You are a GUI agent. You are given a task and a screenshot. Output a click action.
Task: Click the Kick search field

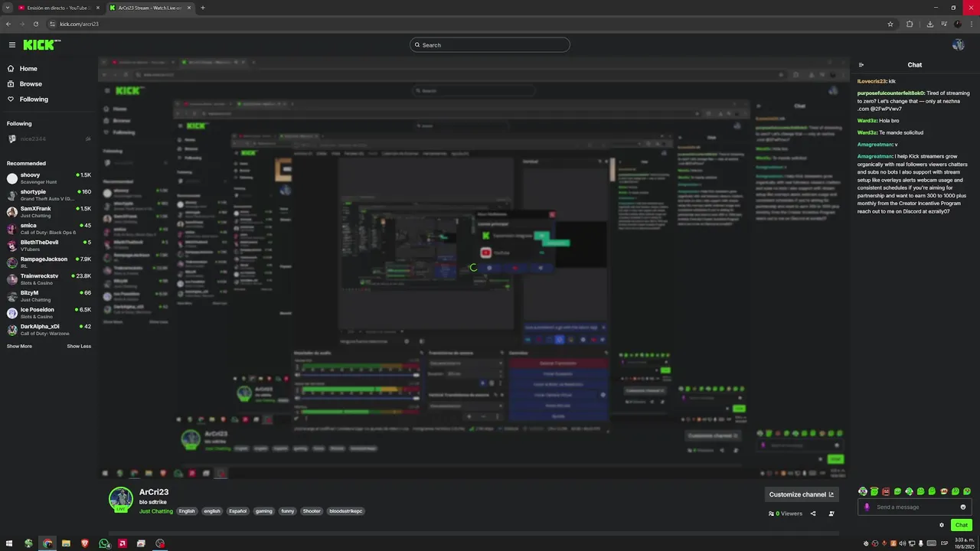[x=490, y=45]
